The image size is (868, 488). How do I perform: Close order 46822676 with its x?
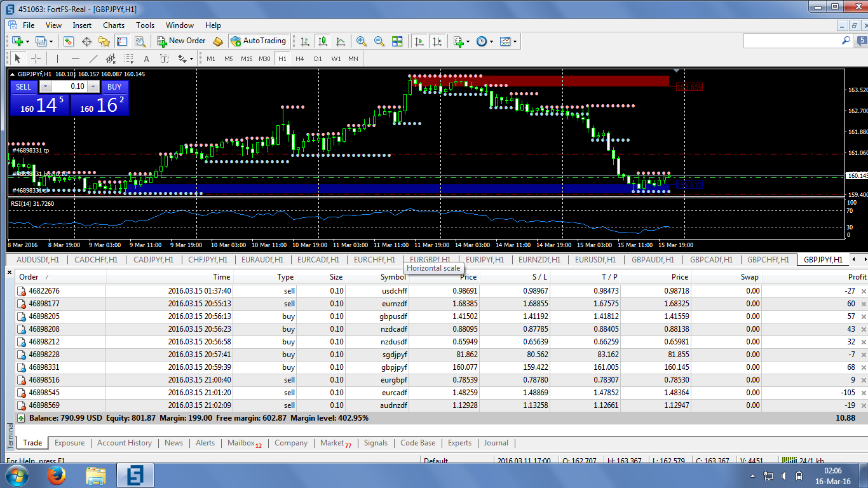pyautogui.click(x=863, y=291)
